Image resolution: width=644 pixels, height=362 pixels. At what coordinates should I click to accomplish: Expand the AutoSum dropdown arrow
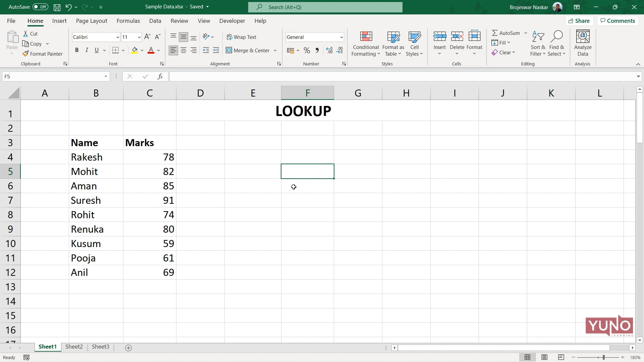pos(526,33)
